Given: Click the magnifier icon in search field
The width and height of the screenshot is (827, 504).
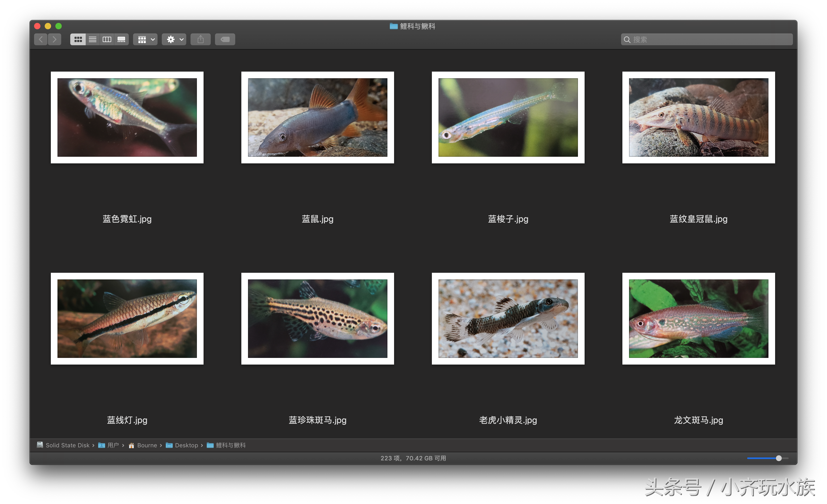Looking at the screenshot, I should pyautogui.click(x=627, y=40).
